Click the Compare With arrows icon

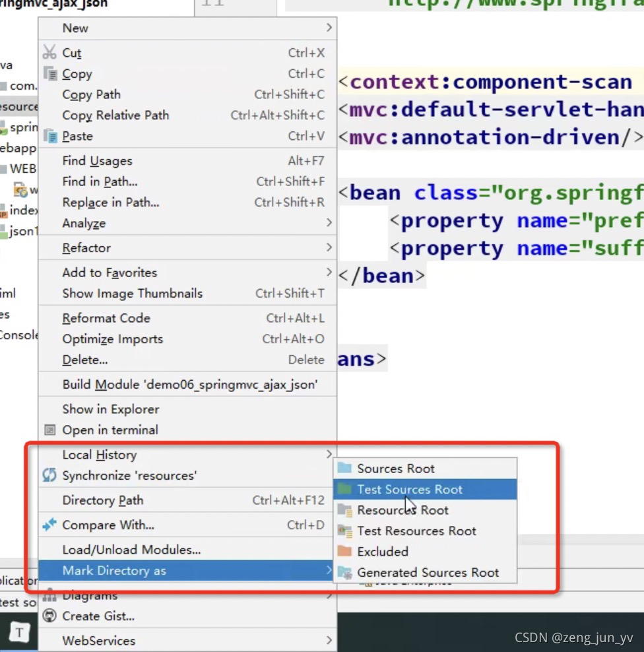pos(49,525)
